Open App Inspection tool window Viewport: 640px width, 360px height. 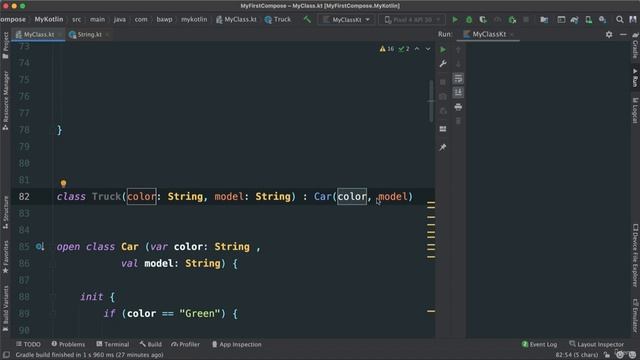pos(236,344)
